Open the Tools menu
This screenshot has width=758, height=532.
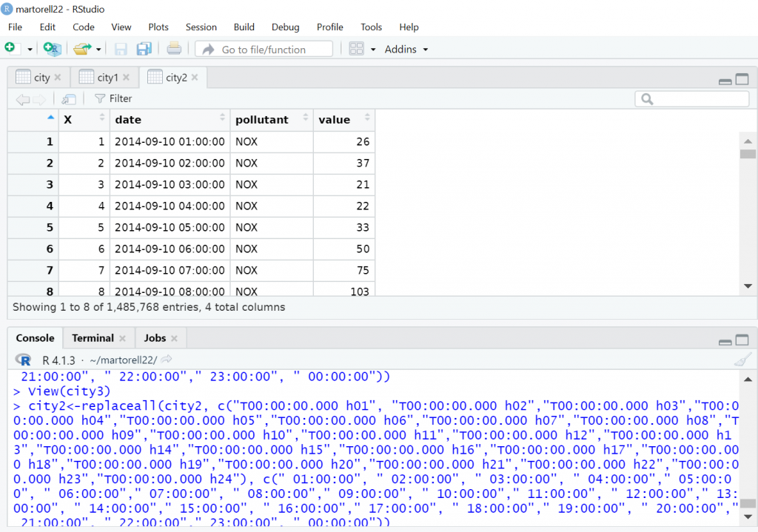tap(372, 27)
